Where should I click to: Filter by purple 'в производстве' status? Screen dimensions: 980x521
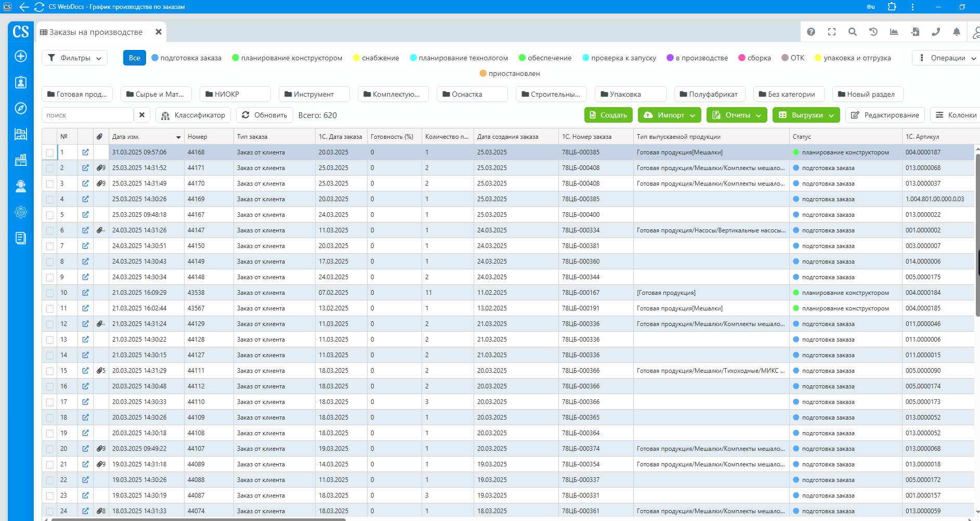[697, 58]
